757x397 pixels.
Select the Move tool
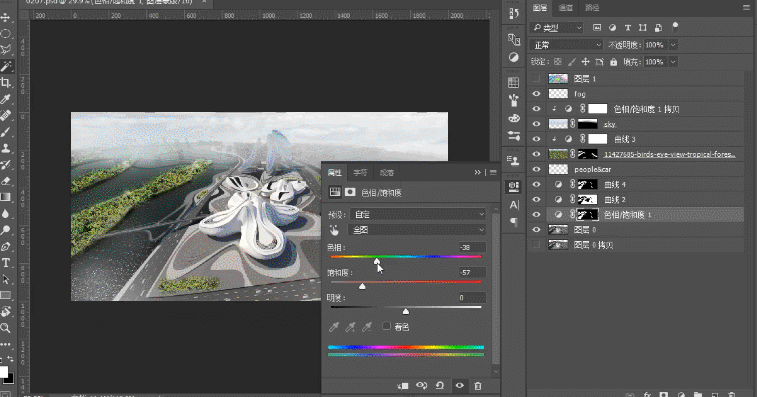[6, 17]
